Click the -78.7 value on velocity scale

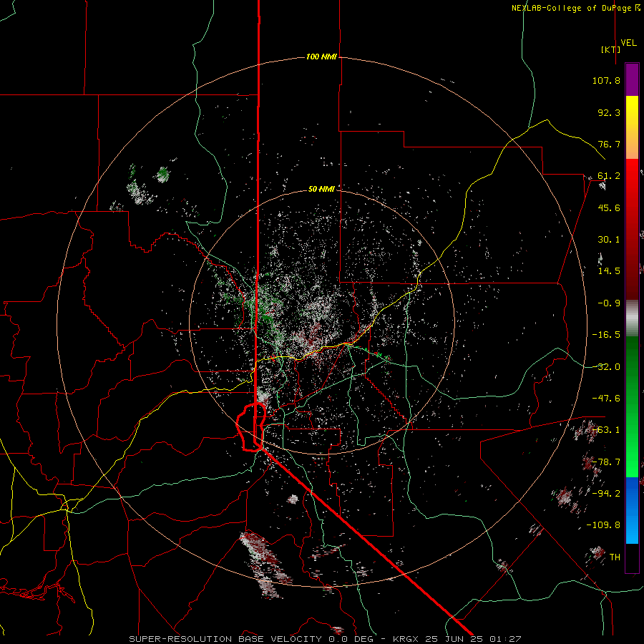(x=606, y=462)
